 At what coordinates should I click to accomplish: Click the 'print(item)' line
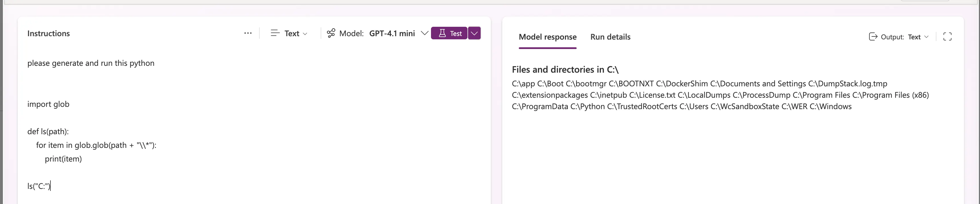[x=63, y=159]
